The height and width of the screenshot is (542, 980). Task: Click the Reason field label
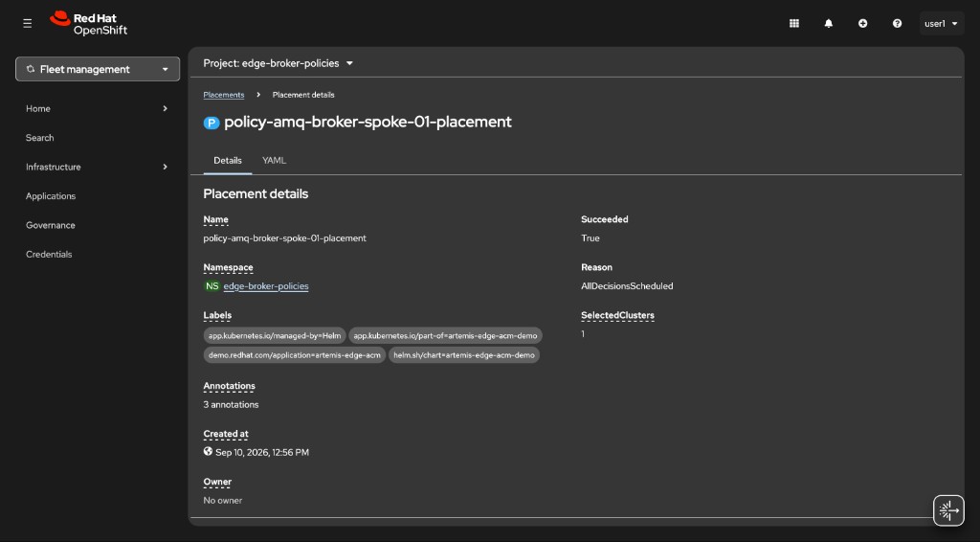(x=596, y=267)
